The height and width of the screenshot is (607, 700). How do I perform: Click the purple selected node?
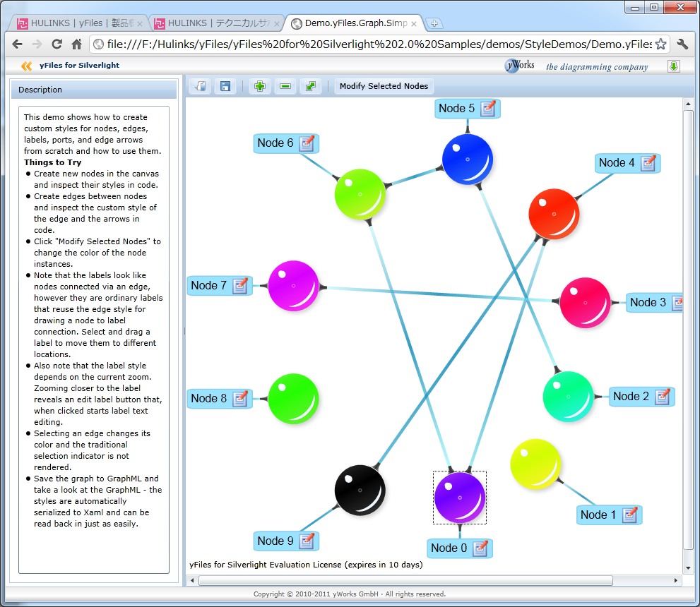tap(460, 498)
